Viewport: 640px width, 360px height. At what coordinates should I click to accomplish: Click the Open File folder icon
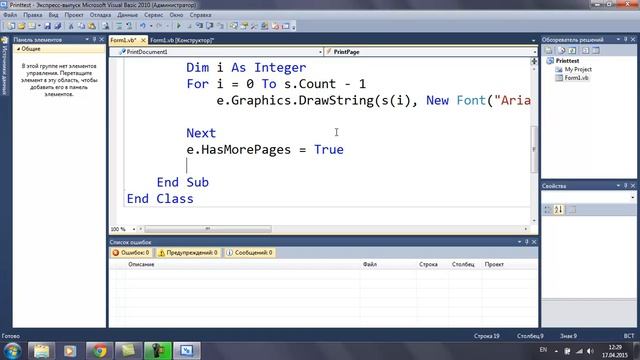tap(22, 26)
